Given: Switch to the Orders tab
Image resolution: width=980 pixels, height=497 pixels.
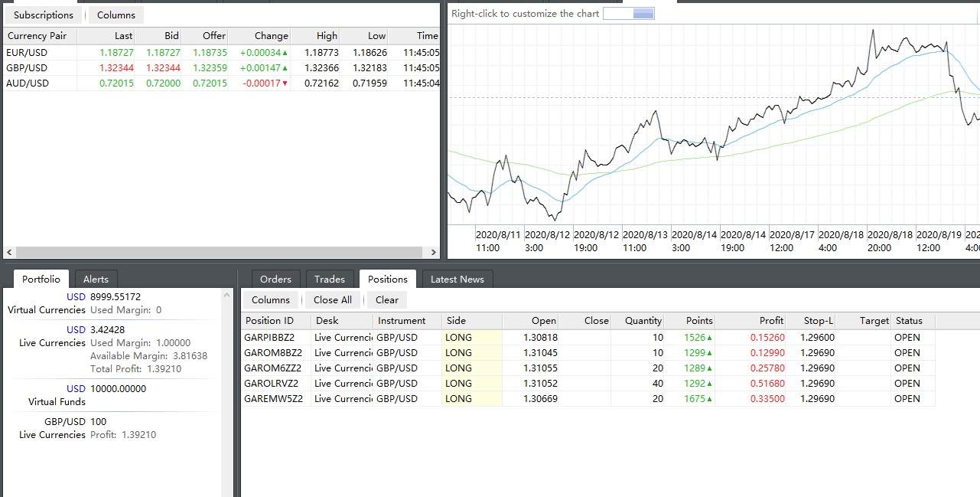Looking at the screenshot, I should click(x=275, y=280).
